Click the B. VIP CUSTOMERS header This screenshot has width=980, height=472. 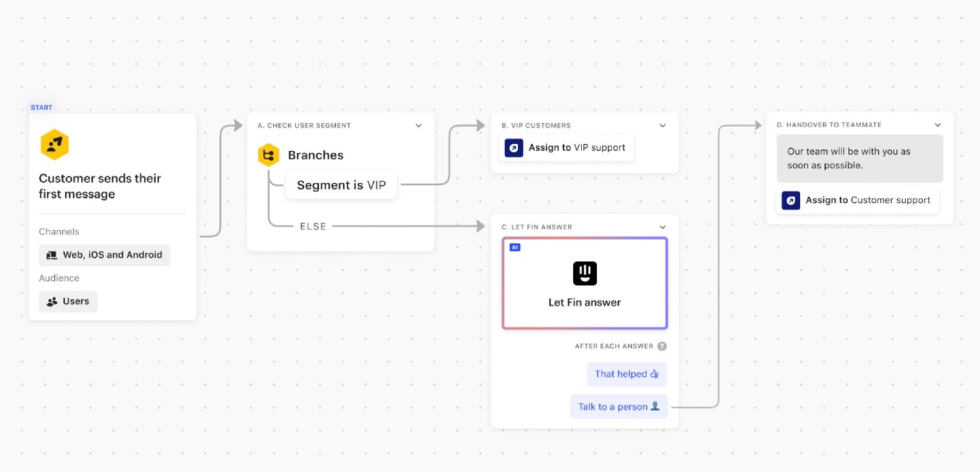[536, 125]
